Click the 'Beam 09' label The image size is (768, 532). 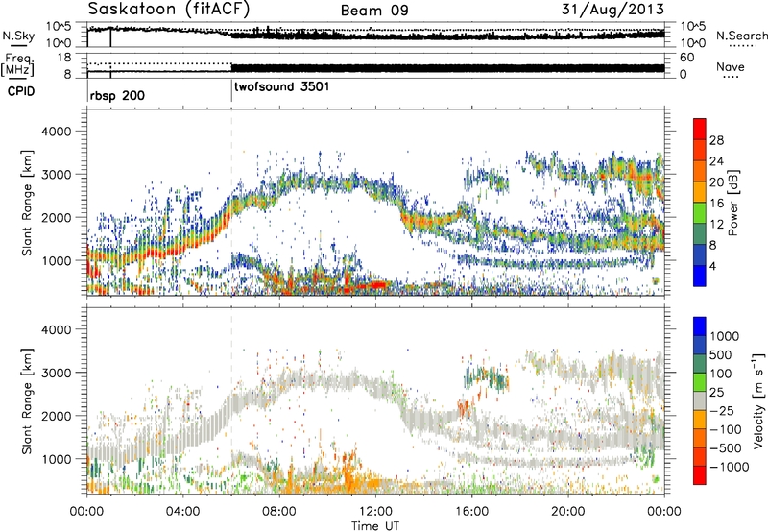pyautogui.click(x=374, y=11)
